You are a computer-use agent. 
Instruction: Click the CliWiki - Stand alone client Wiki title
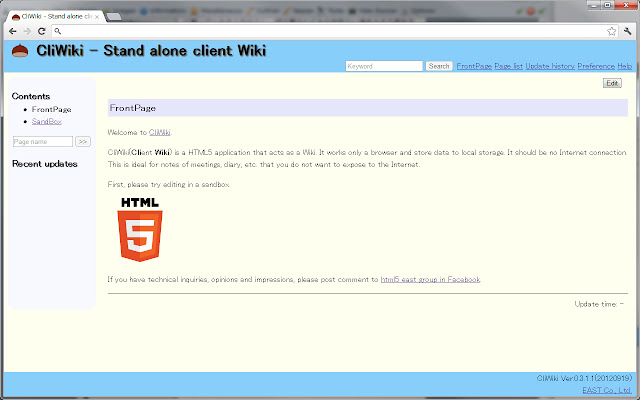pos(151,51)
